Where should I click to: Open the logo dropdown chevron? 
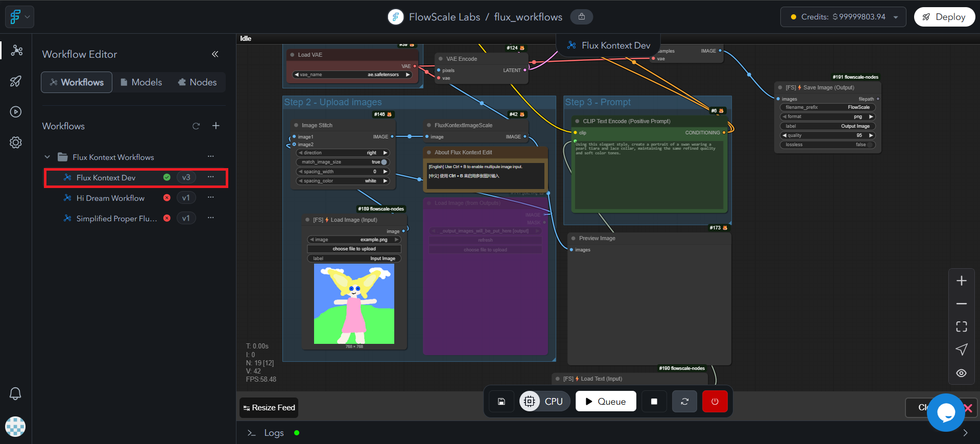point(28,17)
